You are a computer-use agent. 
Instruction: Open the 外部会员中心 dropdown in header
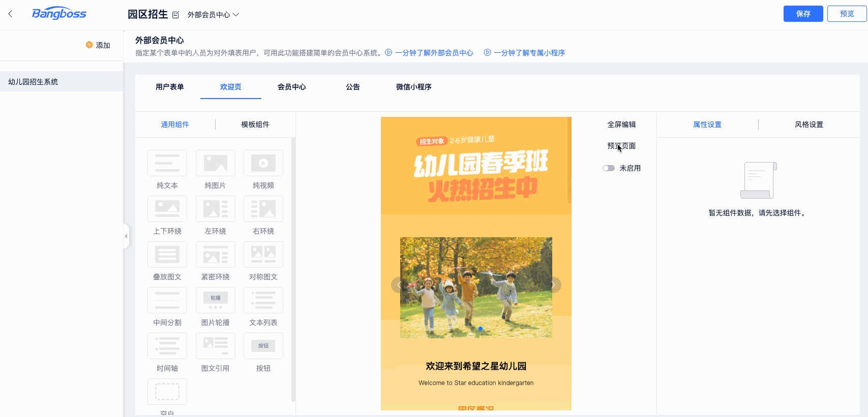213,15
